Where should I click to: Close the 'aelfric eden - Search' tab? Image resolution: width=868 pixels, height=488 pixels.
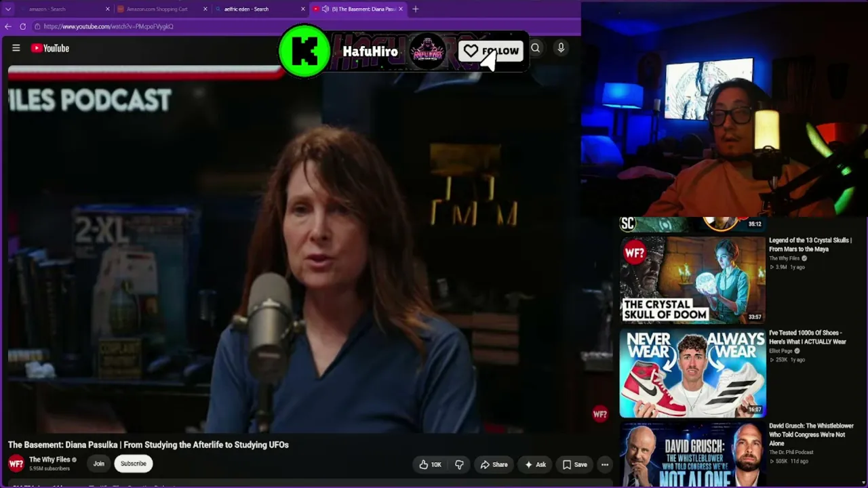(302, 9)
